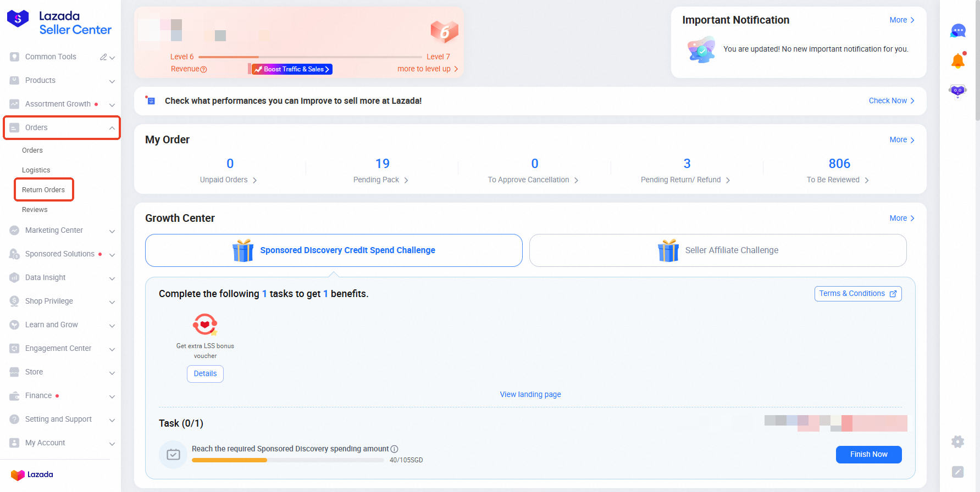Click the Finish Now button
This screenshot has height=492, width=980.
click(868, 455)
